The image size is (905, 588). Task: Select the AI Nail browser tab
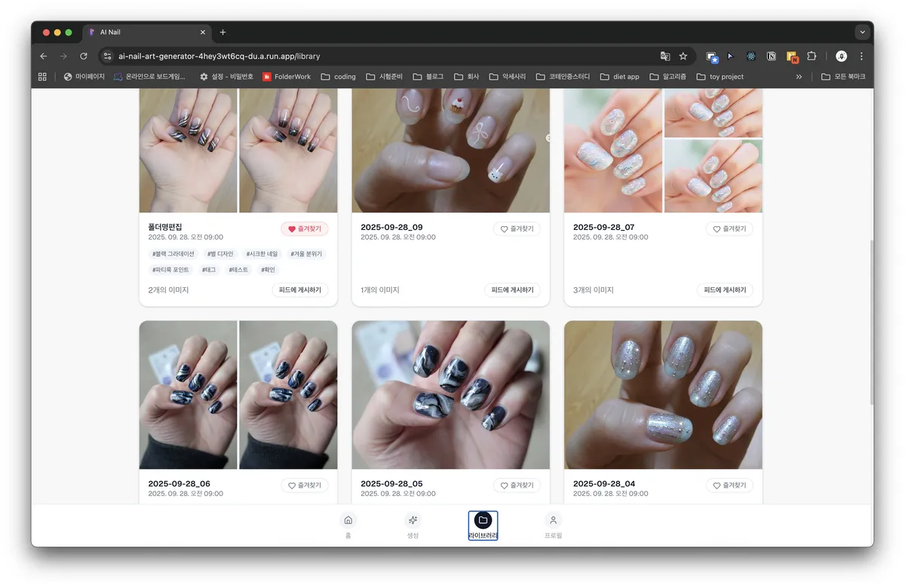coord(146,32)
